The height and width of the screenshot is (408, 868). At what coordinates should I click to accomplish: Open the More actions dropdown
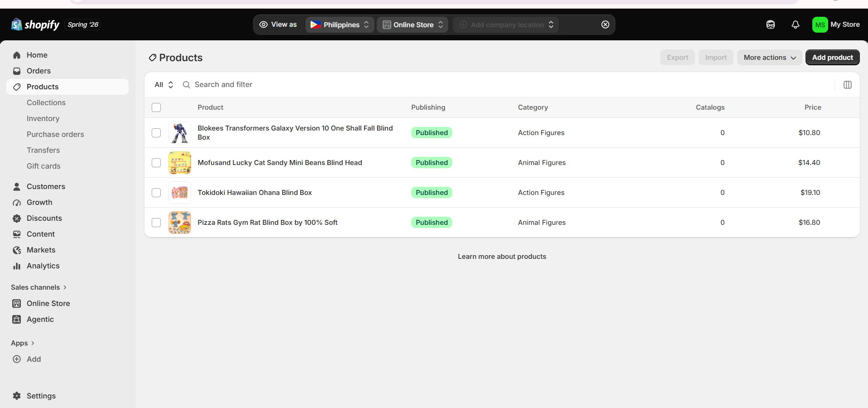coord(769,58)
